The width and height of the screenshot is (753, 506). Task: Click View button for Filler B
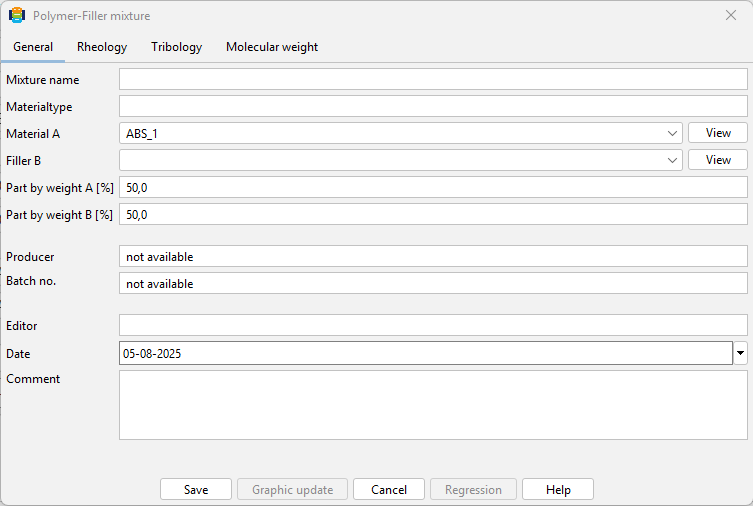(x=718, y=160)
